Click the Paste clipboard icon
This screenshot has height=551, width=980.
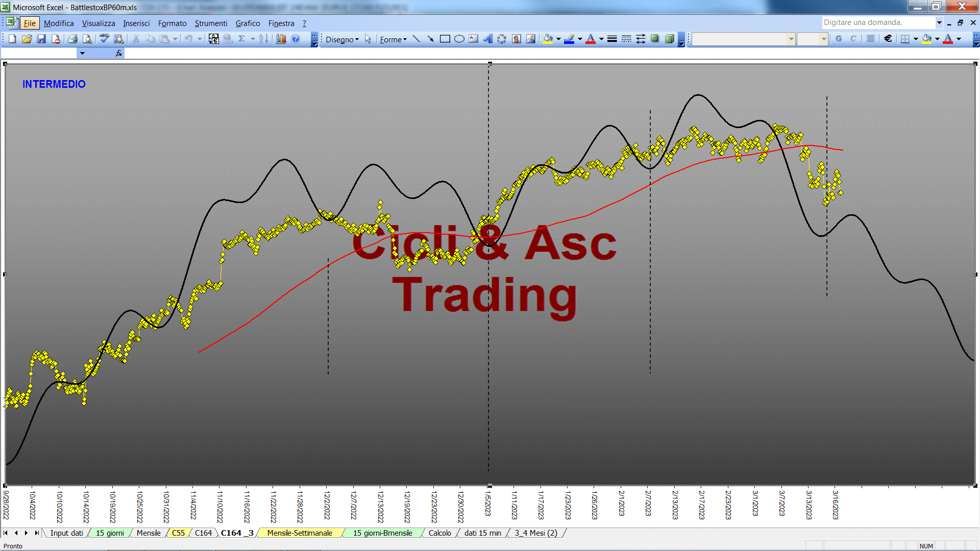point(164,39)
